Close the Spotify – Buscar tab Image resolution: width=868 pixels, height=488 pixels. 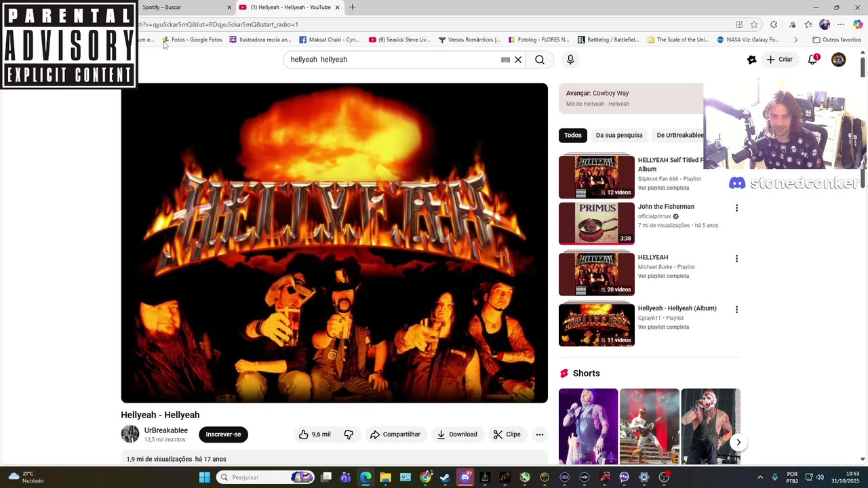tap(229, 7)
